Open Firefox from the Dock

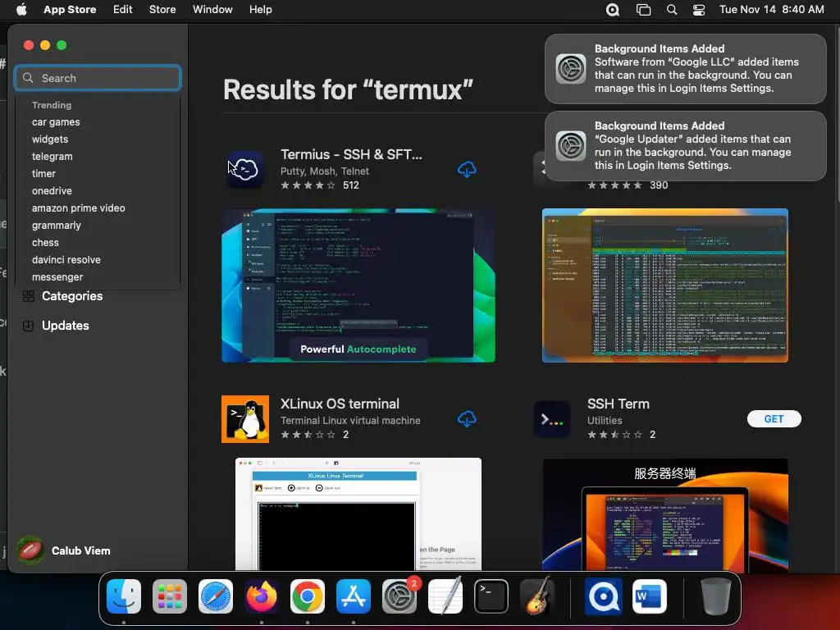tap(262, 596)
